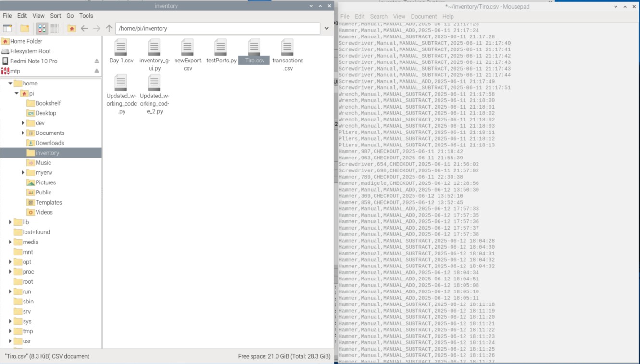
Task: Open Mousepad Search menu
Action: click(x=378, y=16)
